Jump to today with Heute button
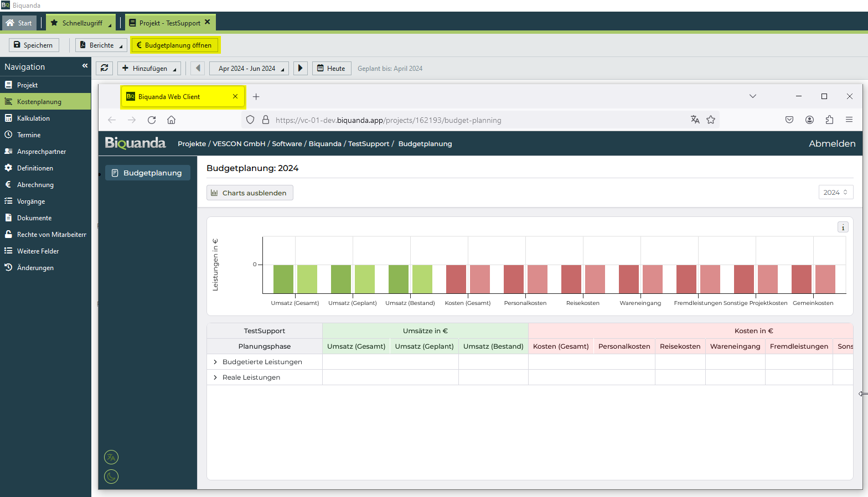 [332, 68]
